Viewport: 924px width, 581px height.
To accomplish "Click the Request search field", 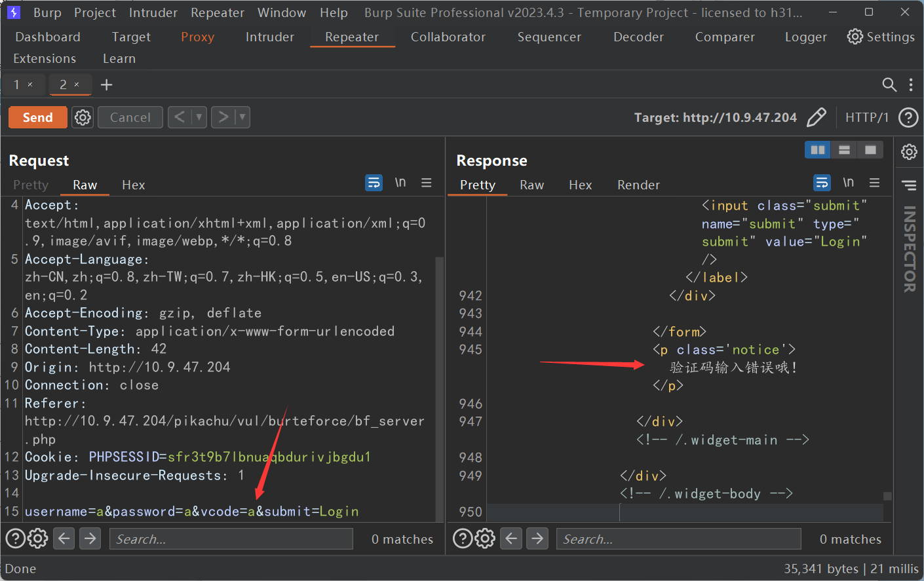I will [x=231, y=539].
